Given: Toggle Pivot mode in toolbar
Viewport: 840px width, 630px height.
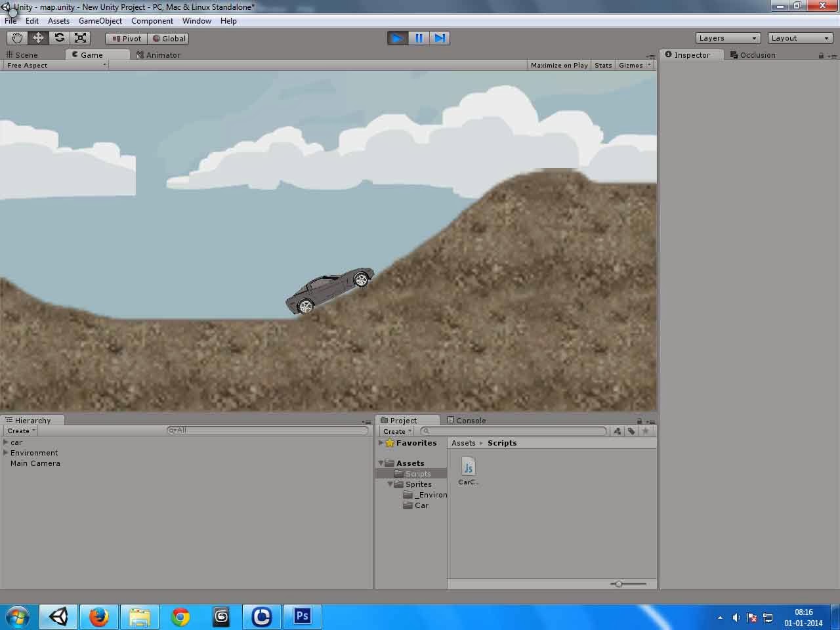Looking at the screenshot, I should click(125, 38).
